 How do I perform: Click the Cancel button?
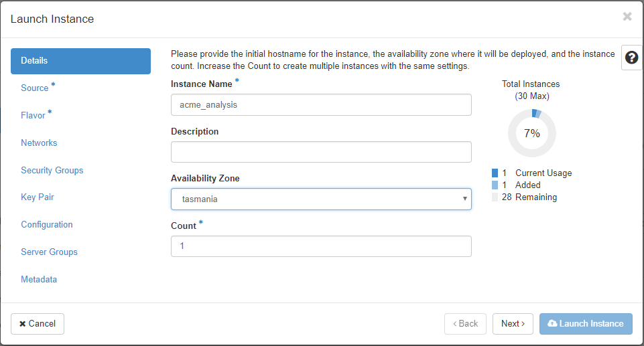[x=38, y=324]
